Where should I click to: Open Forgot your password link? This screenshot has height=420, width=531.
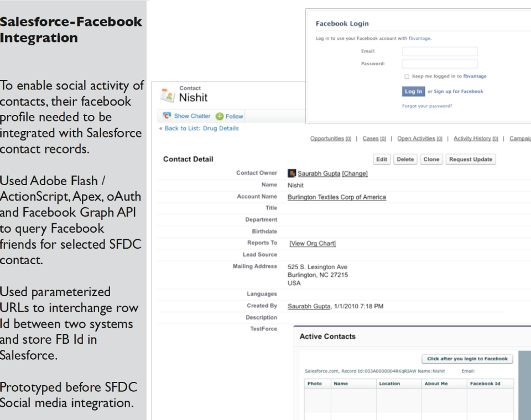pos(427,106)
